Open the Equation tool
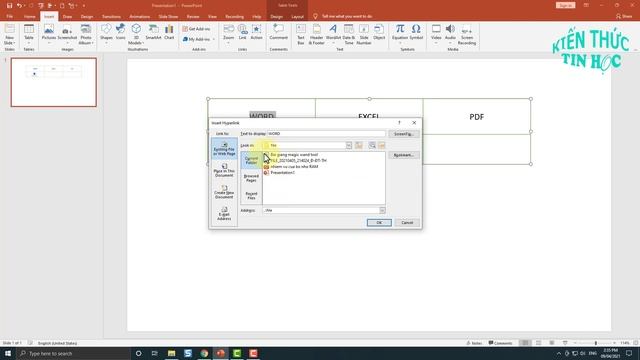640x360 pixels. tap(400, 33)
